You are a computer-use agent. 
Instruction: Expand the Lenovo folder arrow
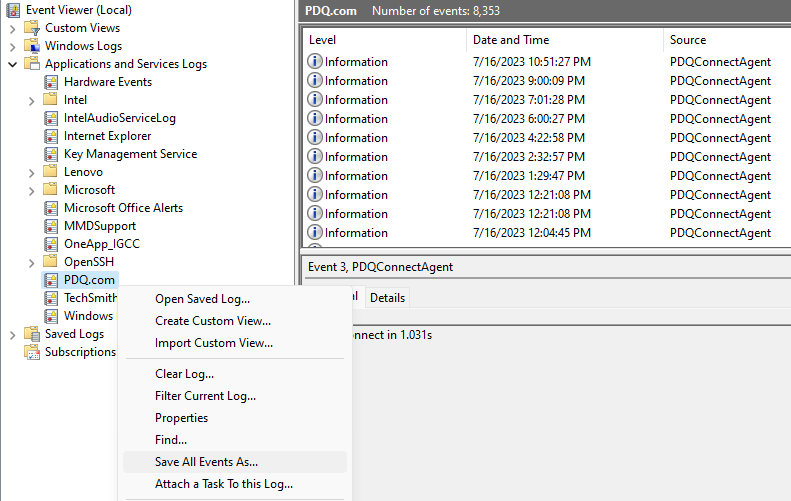(32, 173)
